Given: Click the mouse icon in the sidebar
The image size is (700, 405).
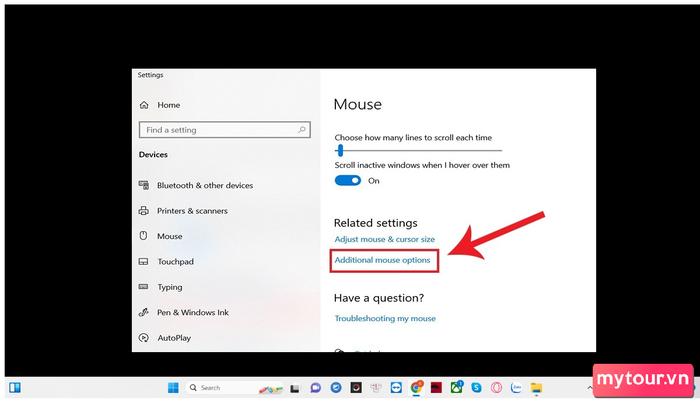Looking at the screenshot, I should coord(143,235).
